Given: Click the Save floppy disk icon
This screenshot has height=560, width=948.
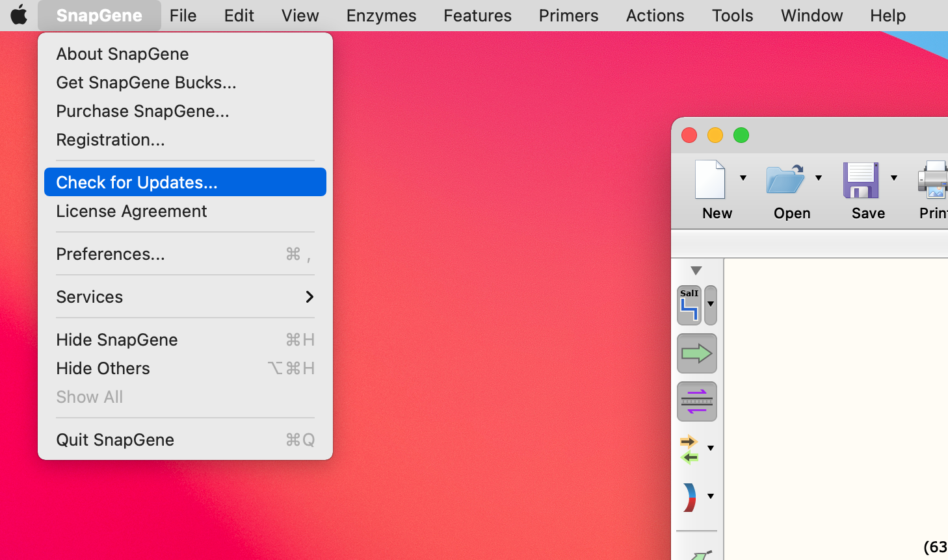Looking at the screenshot, I should [x=861, y=180].
